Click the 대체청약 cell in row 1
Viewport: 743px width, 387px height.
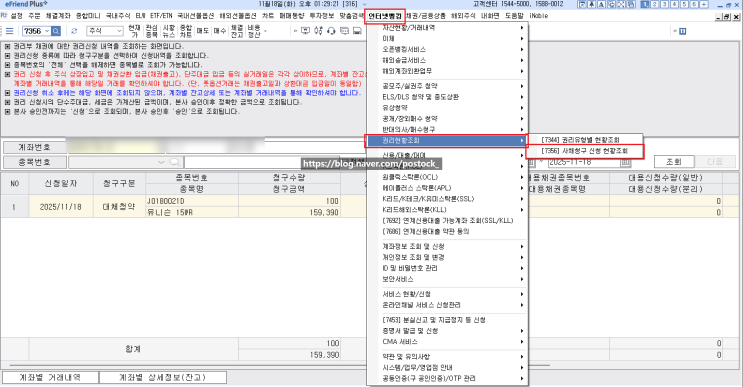coord(119,207)
